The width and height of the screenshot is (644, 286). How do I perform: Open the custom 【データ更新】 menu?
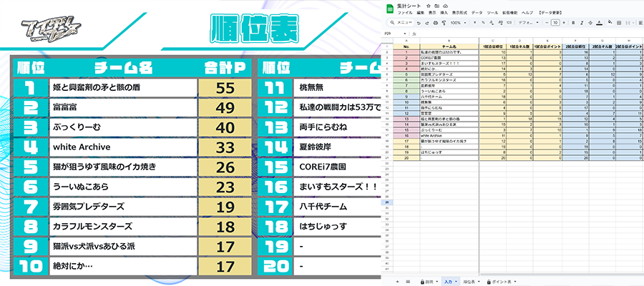pyautogui.click(x=550, y=13)
